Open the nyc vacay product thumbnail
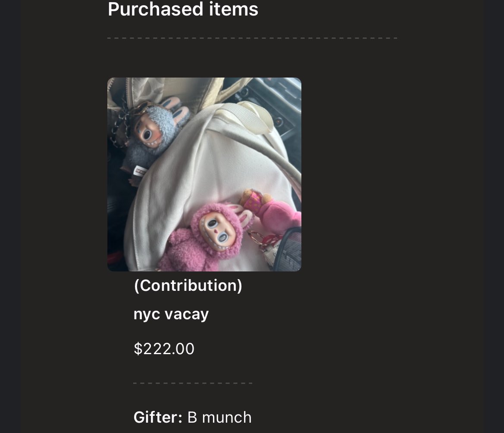 click(x=204, y=174)
